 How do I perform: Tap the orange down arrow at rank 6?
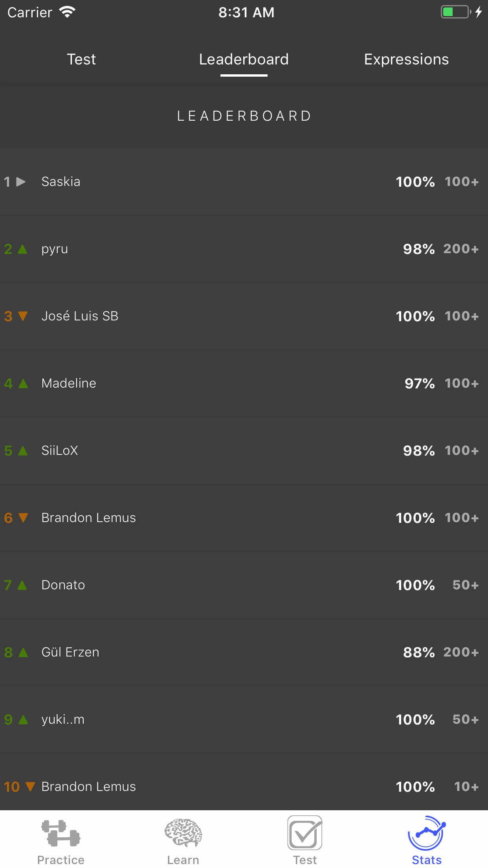(23, 518)
